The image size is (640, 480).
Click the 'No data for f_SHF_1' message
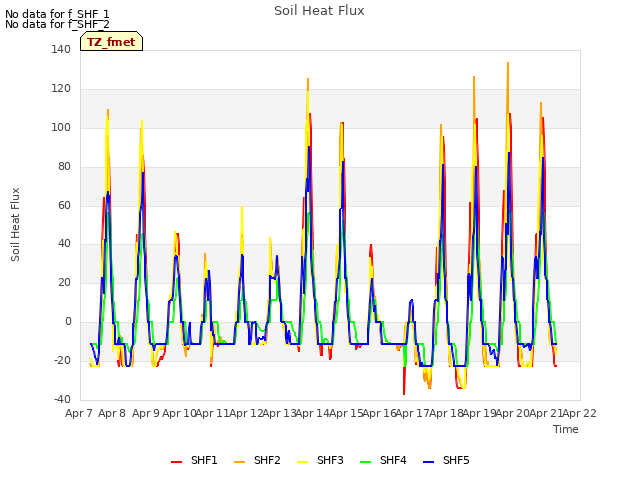pos(57,14)
